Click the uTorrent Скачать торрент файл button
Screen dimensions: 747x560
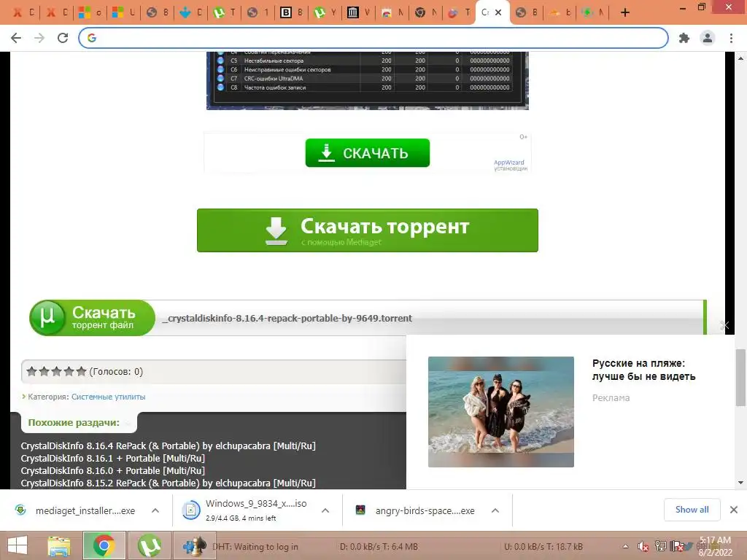point(93,318)
